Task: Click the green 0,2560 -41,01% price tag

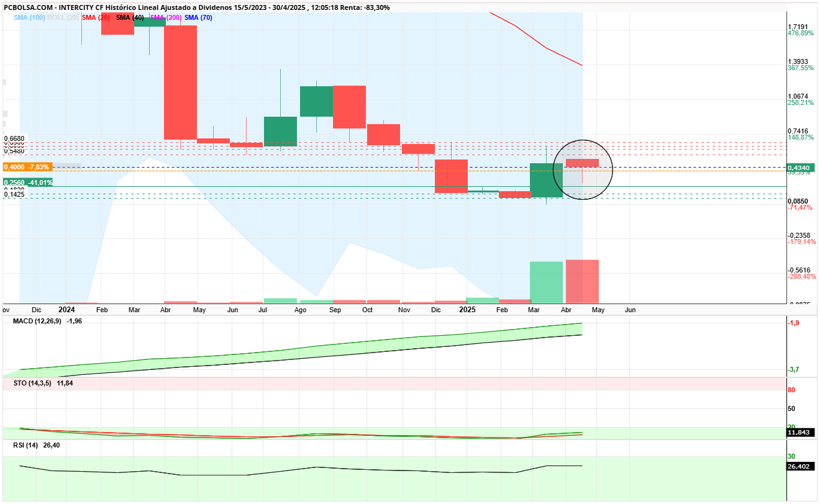Action: [28, 182]
